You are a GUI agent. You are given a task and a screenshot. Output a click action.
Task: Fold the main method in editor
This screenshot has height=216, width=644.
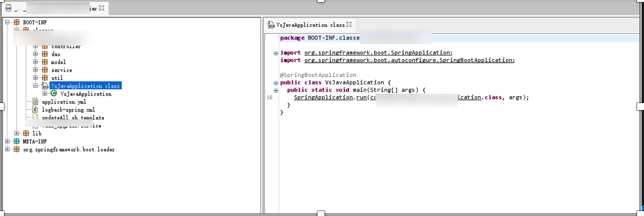(276, 90)
